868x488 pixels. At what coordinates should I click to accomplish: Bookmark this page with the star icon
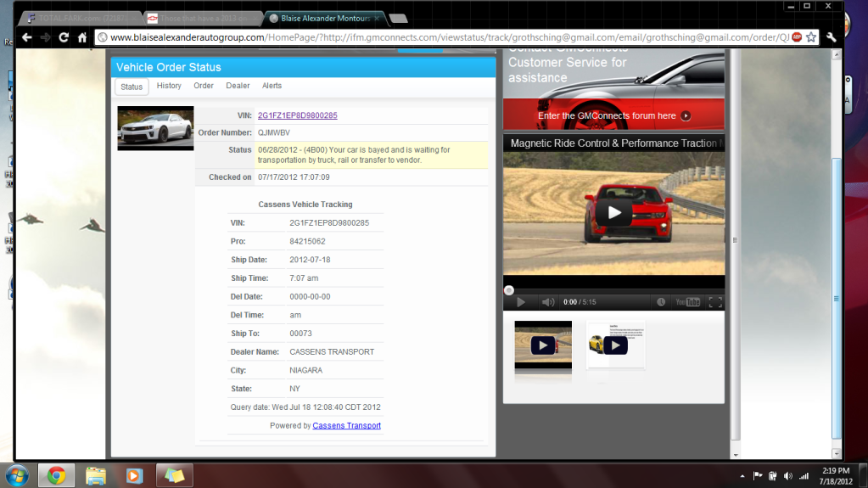click(811, 37)
